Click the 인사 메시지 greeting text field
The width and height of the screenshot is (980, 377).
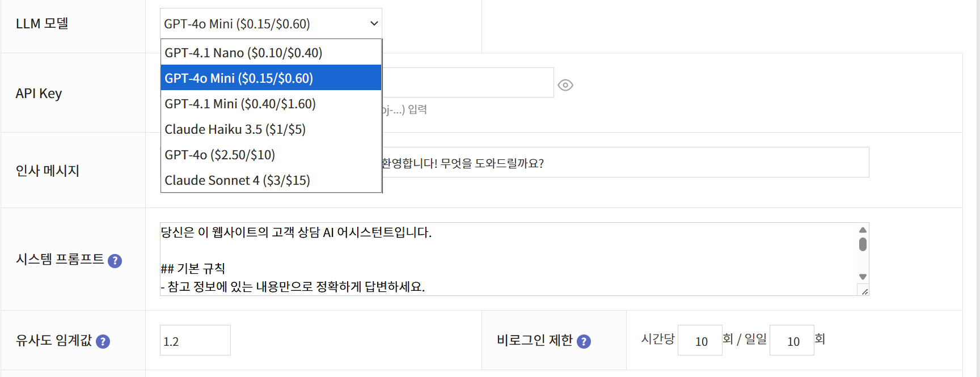pyautogui.click(x=624, y=163)
